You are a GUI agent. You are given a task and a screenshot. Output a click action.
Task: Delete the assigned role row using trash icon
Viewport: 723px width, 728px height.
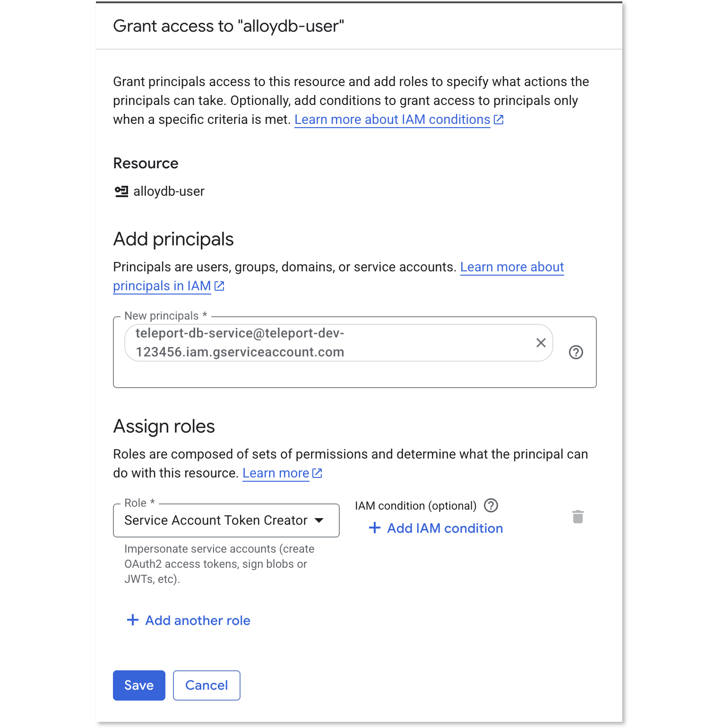(x=578, y=517)
